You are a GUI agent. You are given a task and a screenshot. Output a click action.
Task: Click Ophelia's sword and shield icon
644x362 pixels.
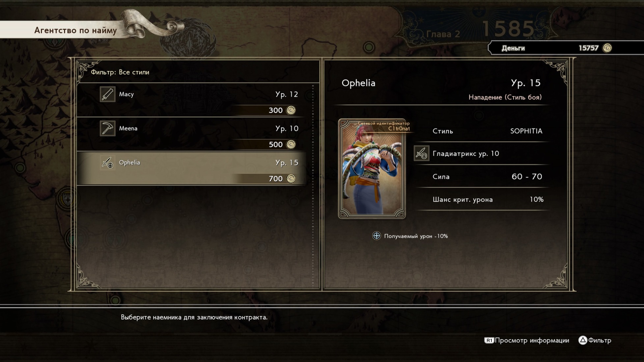(x=107, y=163)
